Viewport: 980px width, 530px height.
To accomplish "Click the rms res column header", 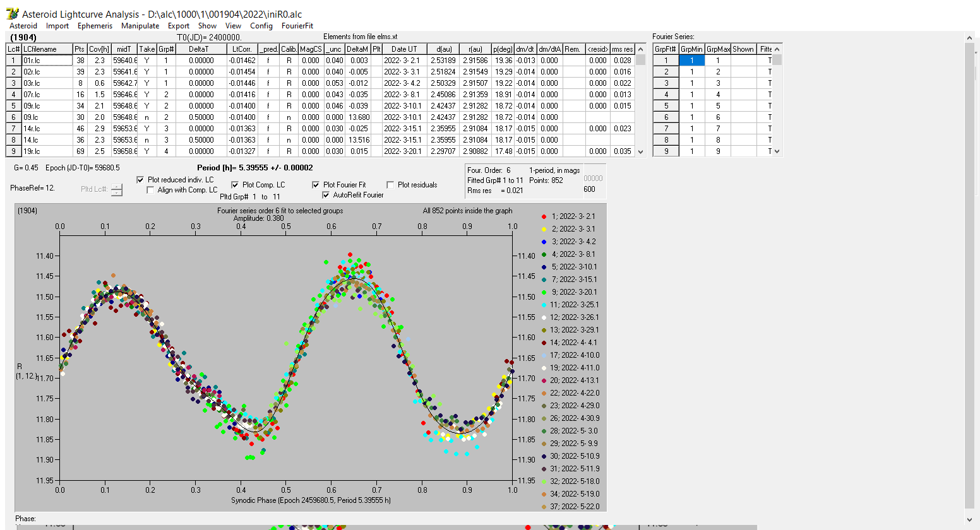I will click(x=623, y=49).
